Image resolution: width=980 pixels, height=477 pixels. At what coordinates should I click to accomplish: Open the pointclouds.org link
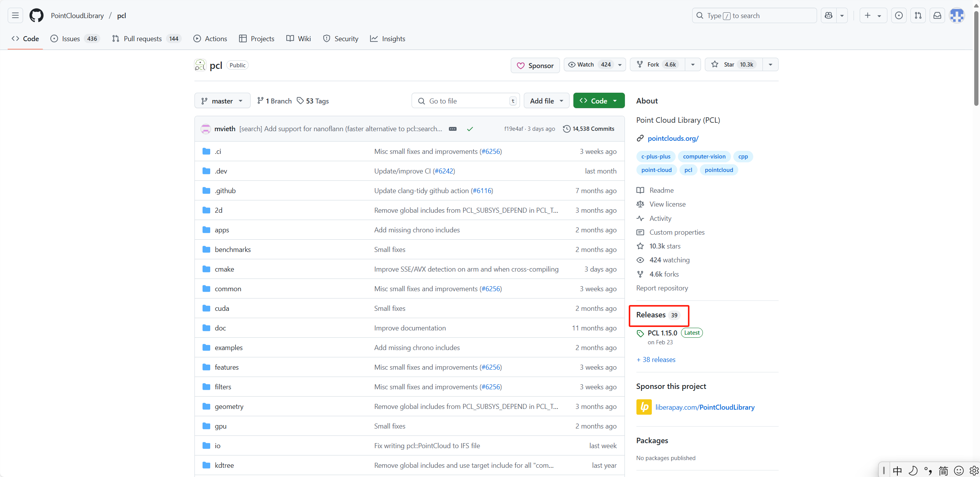click(673, 138)
